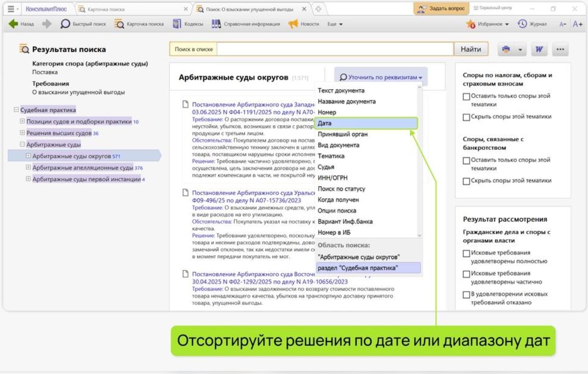Click the gray forward arrow icon
The height and width of the screenshot is (374, 588).
coord(47,24)
